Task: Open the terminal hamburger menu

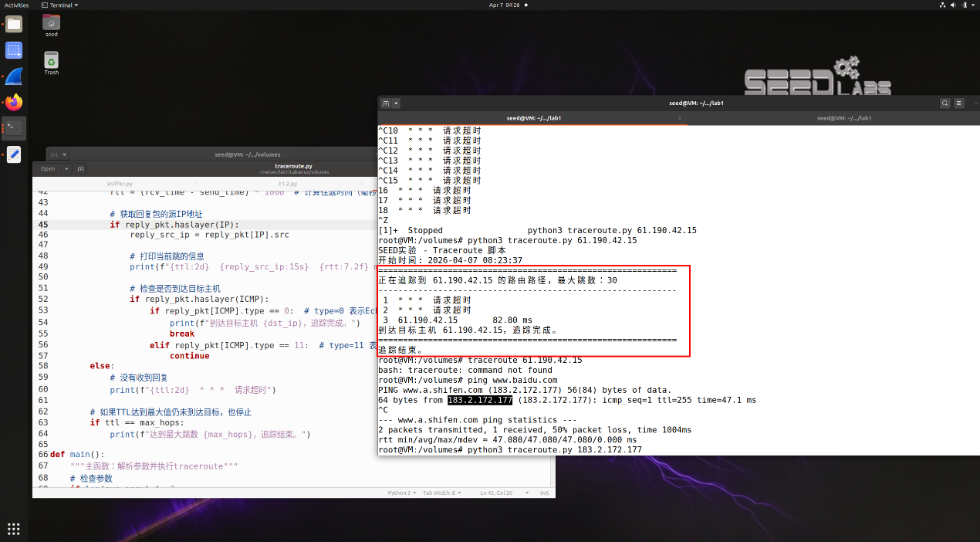Action: [x=959, y=103]
